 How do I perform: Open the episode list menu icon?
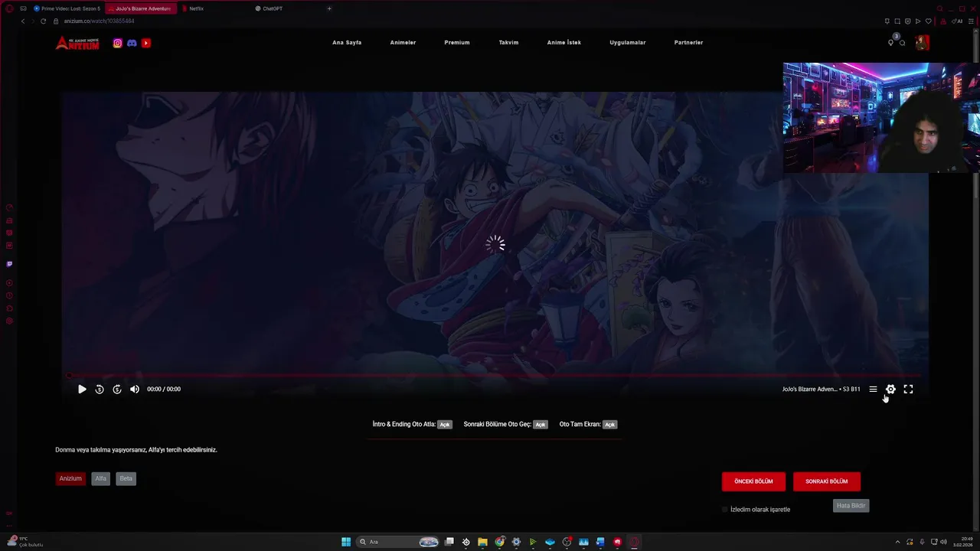coord(873,390)
